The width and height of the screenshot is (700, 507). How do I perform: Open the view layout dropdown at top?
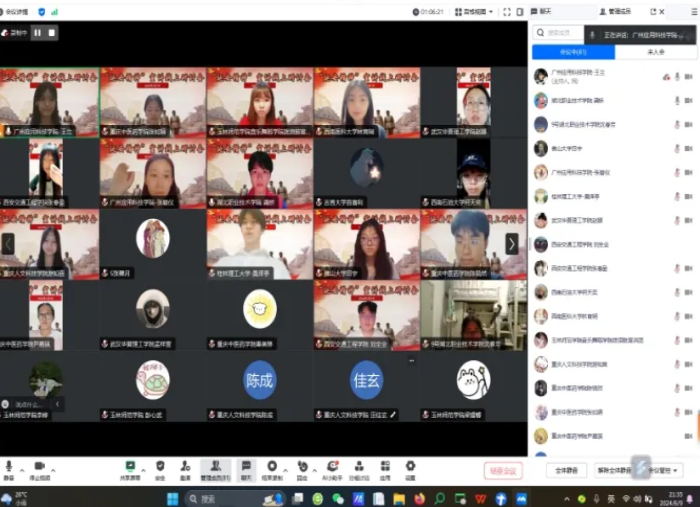[x=476, y=12]
